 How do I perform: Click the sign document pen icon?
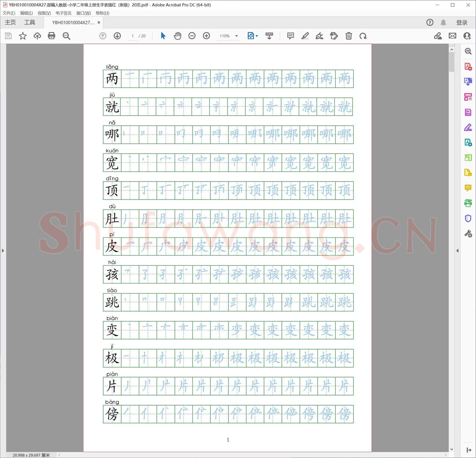pyautogui.click(x=320, y=36)
